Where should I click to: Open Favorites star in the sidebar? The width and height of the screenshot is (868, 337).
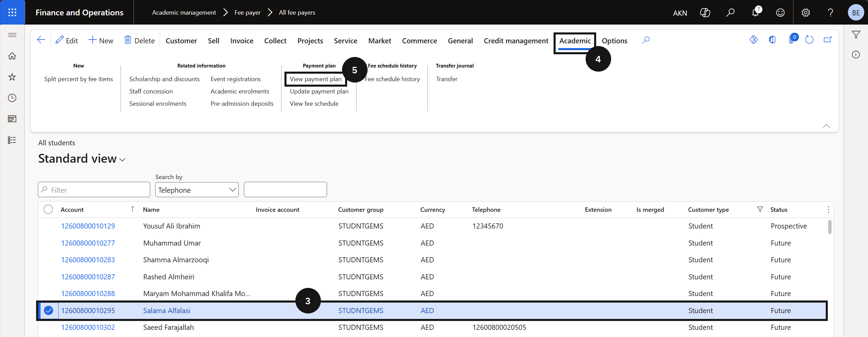click(x=12, y=77)
